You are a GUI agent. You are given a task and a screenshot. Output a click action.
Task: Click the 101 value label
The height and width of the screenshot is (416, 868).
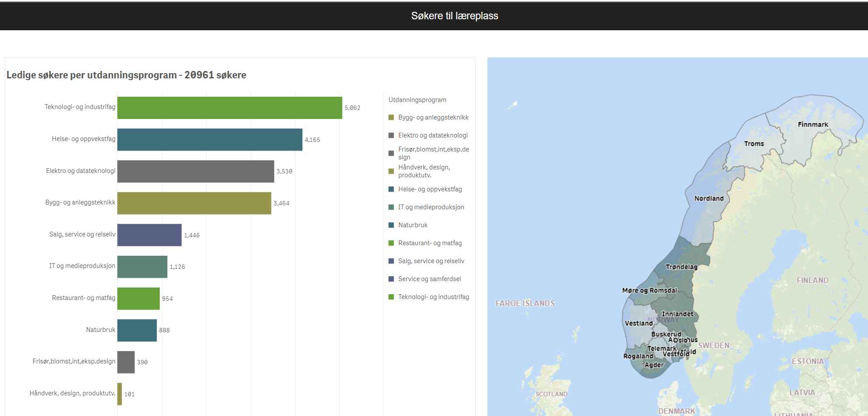tap(129, 394)
